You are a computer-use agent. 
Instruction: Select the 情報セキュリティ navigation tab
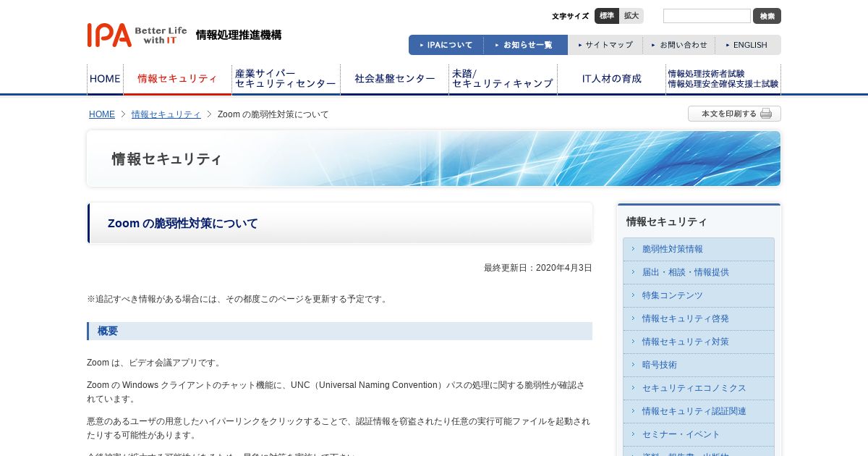tap(177, 79)
